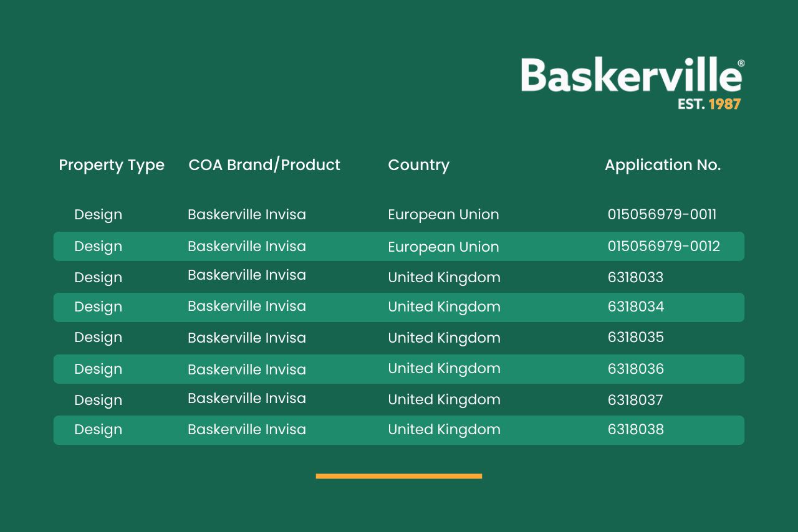Viewport: 798px width, 532px height.
Task: Click Baskerville Invisa in the 6318033 row
Action: coord(247,275)
